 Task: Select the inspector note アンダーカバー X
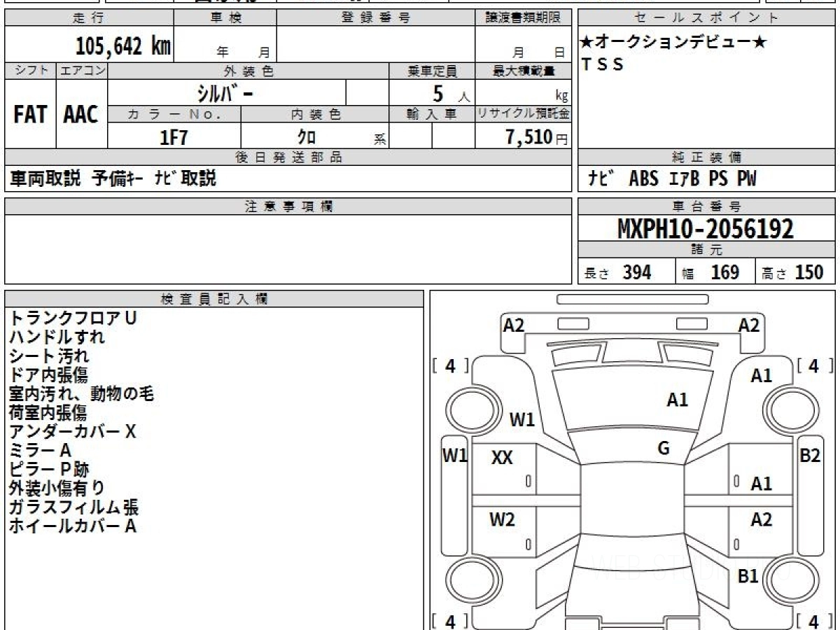click(72, 431)
